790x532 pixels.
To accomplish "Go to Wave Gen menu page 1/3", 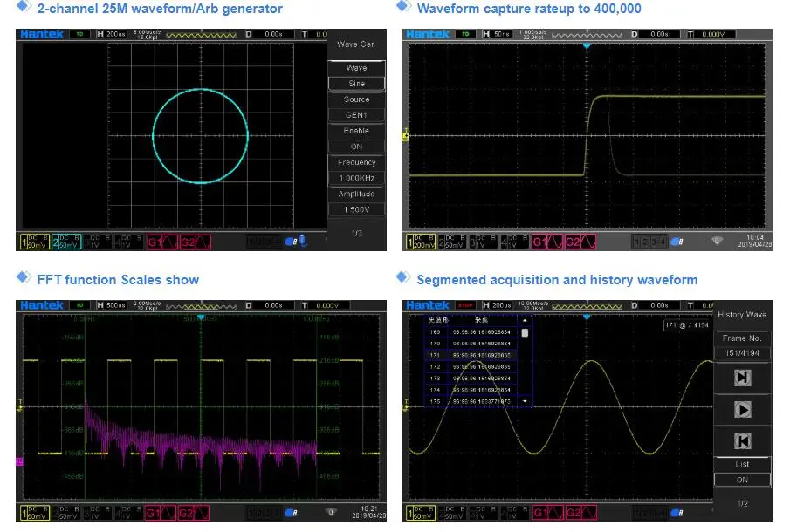I will [357, 233].
